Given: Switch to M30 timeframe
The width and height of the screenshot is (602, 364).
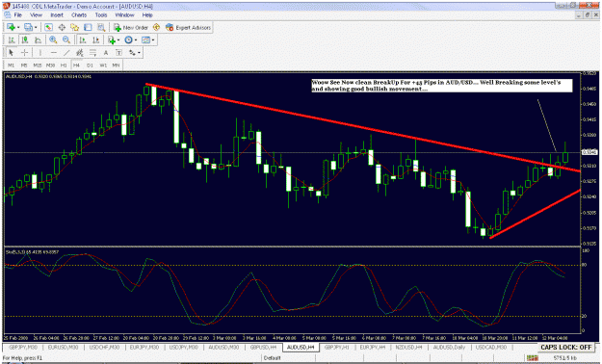Looking at the screenshot, I should [51, 65].
